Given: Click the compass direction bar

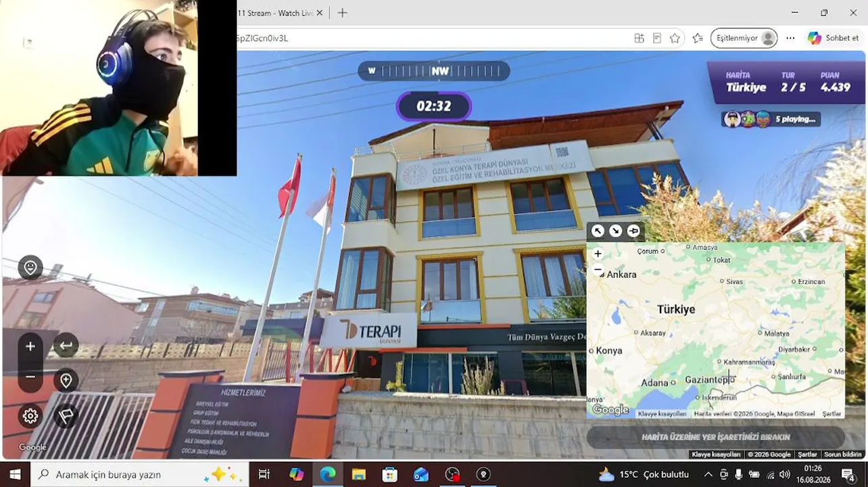Looking at the screenshot, I should pyautogui.click(x=433, y=71).
